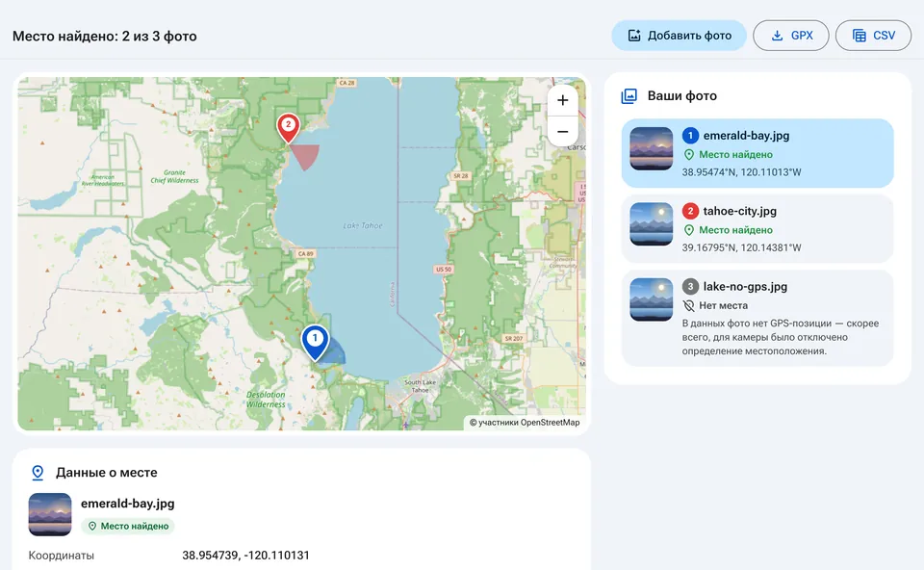Click the tahoe-city.jpg thumbnail image

(x=652, y=224)
